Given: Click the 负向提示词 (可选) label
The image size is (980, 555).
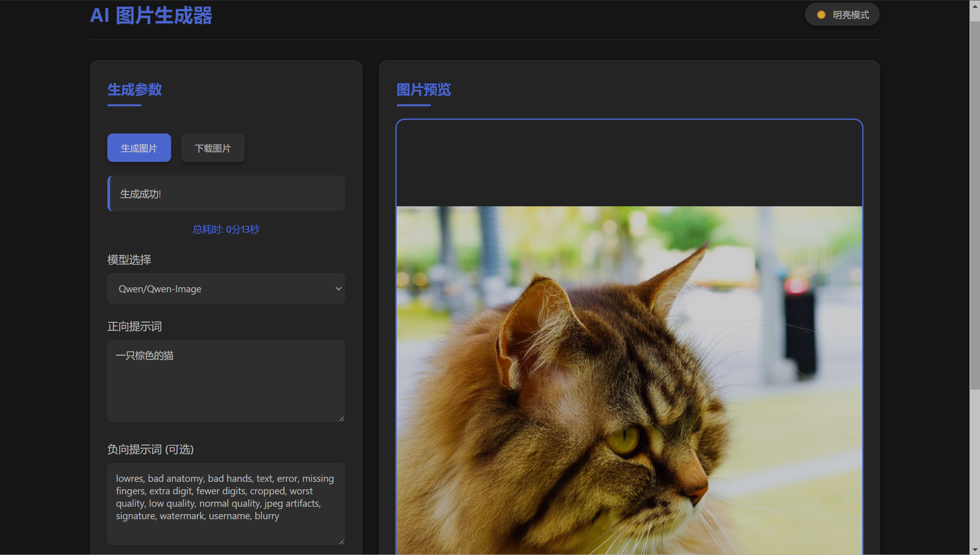Looking at the screenshot, I should coord(150,450).
